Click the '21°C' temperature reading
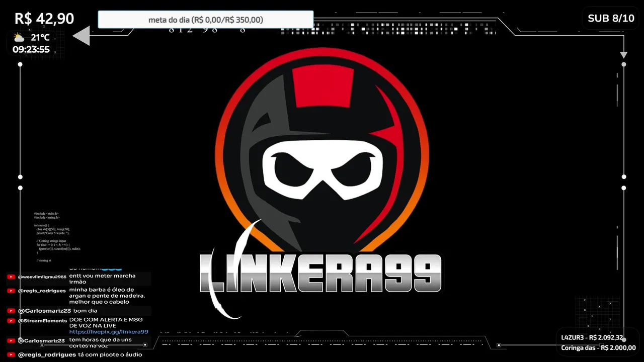 pyautogui.click(x=40, y=38)
